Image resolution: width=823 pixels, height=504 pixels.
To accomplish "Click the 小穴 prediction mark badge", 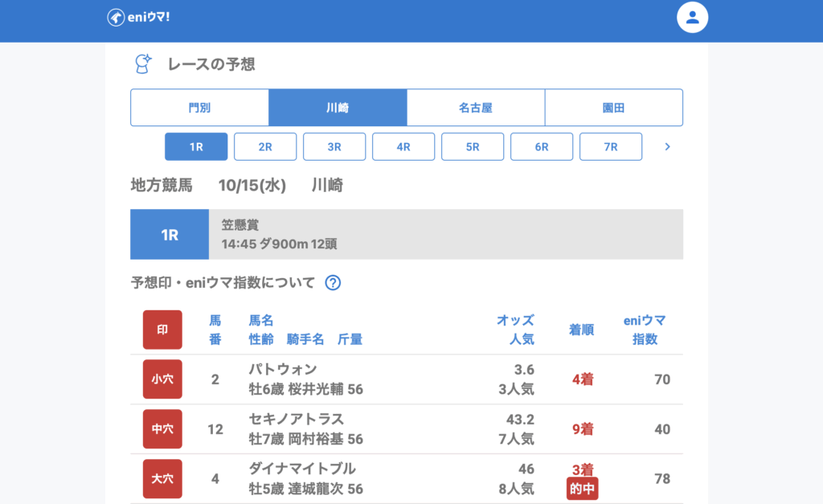I will click(x=162, y=379).
